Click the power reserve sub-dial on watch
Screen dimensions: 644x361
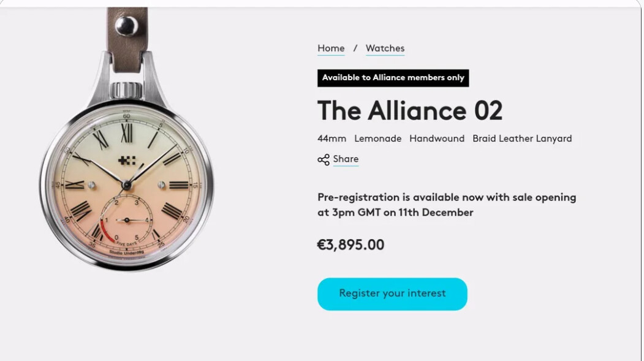click(127, 219)
